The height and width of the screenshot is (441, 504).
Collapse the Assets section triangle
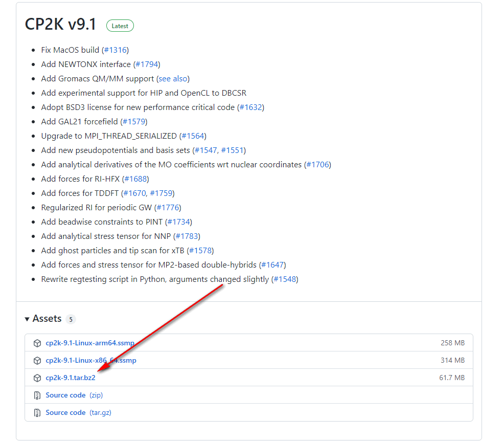[27, 319]
